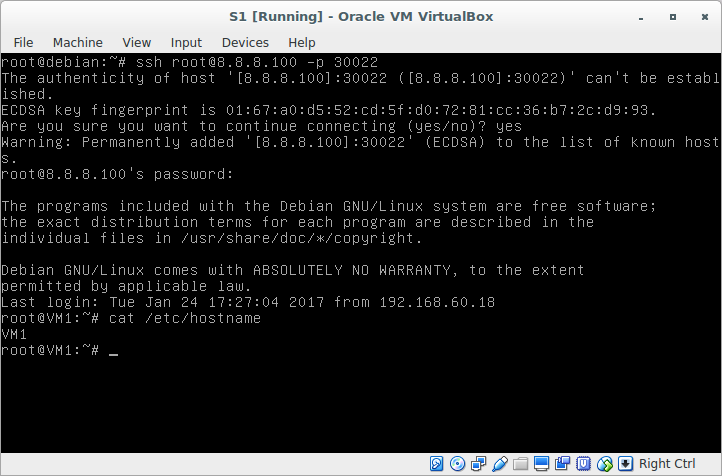Open the File menu

tap(23, 42)
